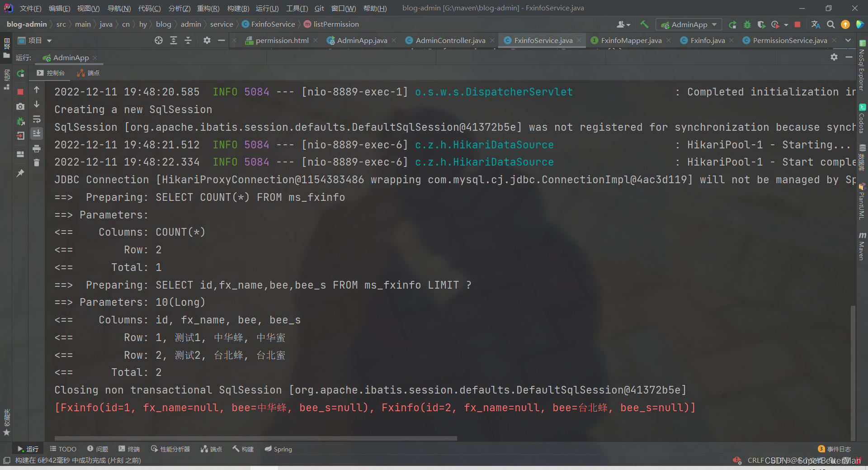Image resolution: width=868 pixels, height=470 pixels.
Task: Click the orange update arrow icon
Action: pos(845,24)
